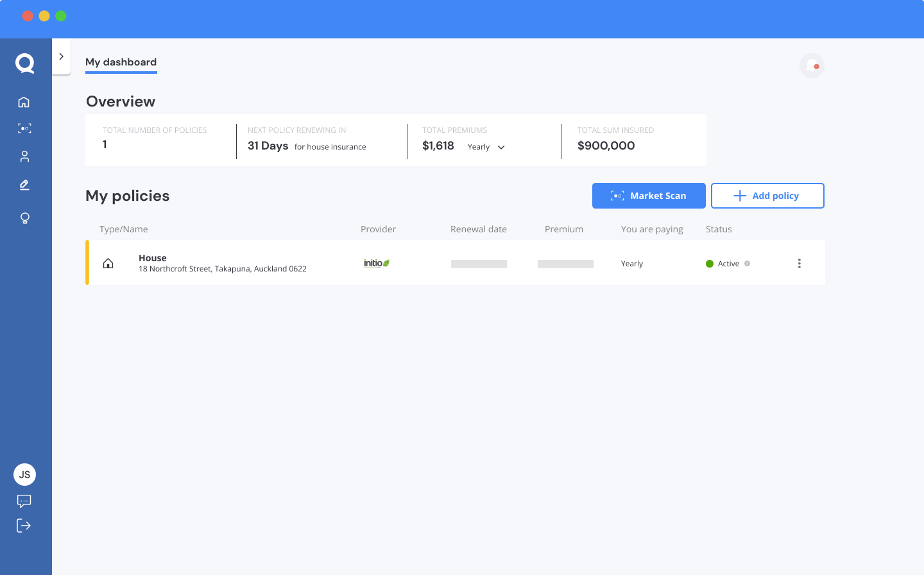Image resolution: width=924 pixels, height=575 pixels.
Task: Click the Premium column header
Action: tap(564, 229)
